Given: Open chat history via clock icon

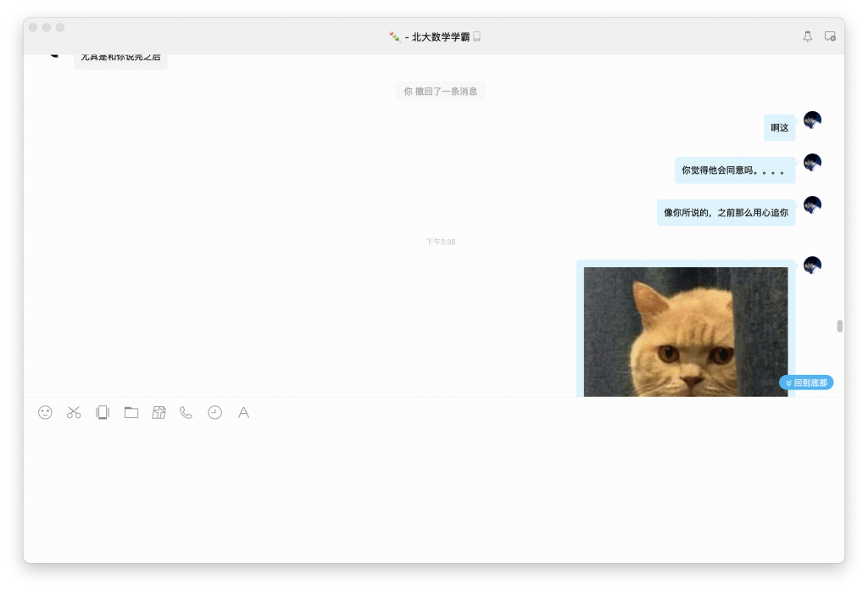Looking at the screenshot, I should point(214,412).
